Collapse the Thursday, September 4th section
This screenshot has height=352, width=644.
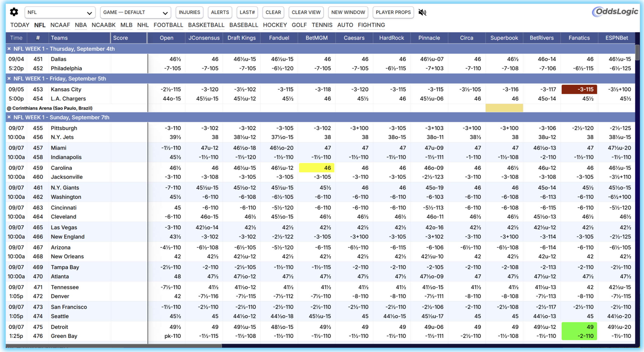(x=9, y=49)
